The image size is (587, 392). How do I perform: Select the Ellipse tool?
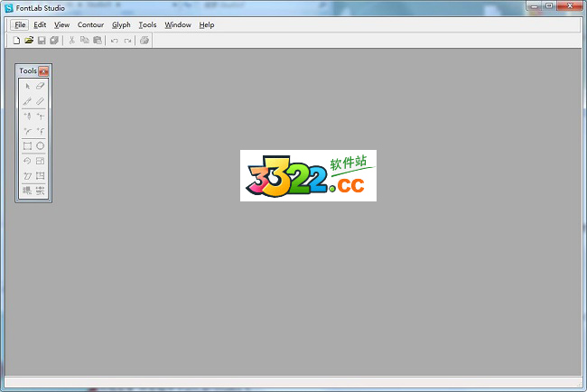[40, 146]
